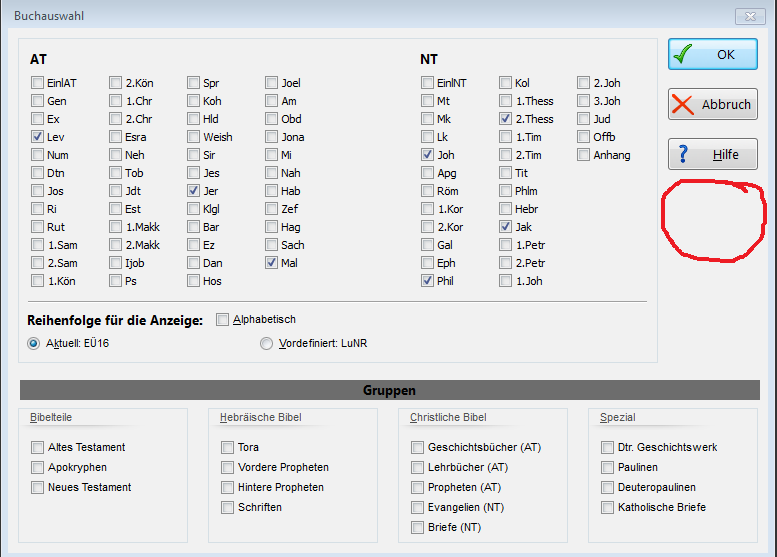Click the green checkmark icon on OK
The height and width of the screenshot is (557, 777).
click(683, 54)
